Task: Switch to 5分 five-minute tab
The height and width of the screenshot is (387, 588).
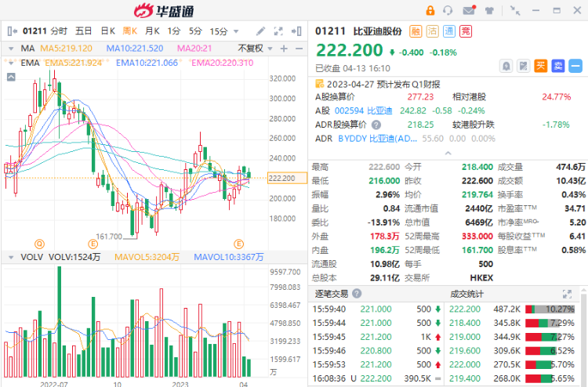Action: click(195, 31)
